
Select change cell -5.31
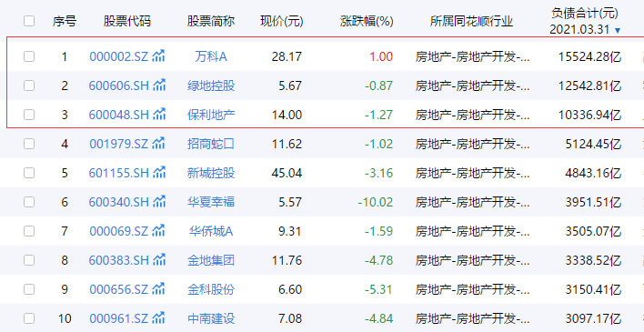(378, 289)
